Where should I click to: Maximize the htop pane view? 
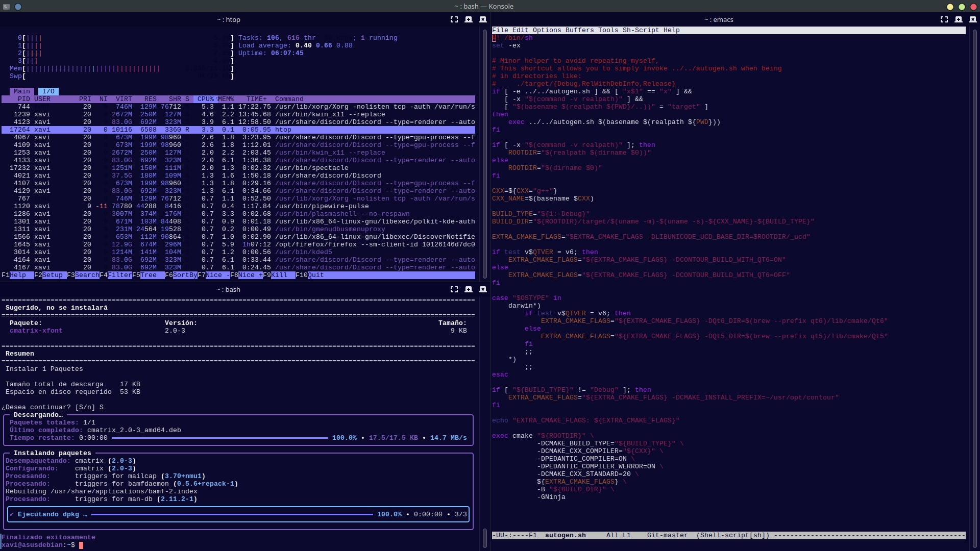tap(454, 19)
